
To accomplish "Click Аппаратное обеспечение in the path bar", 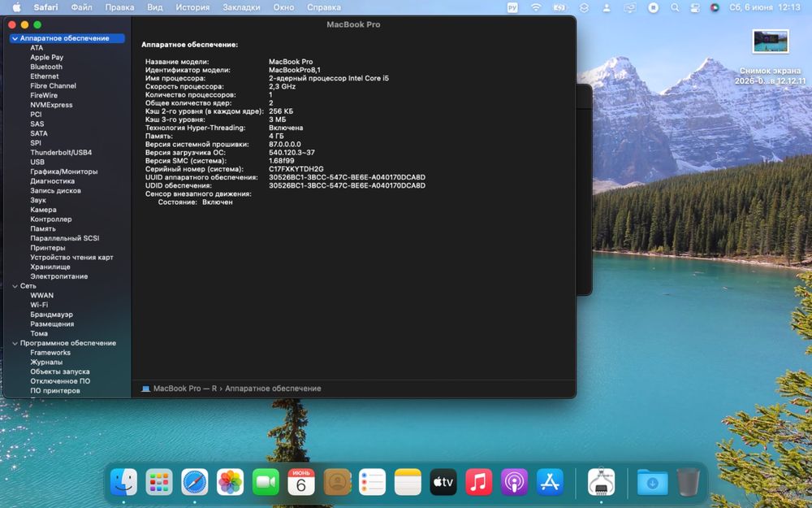I will pyautogui.click(x=273, y=389).
